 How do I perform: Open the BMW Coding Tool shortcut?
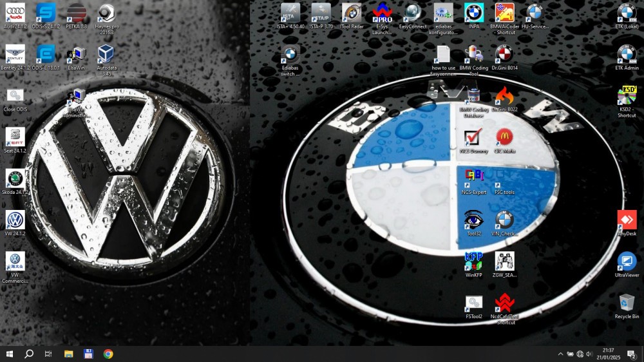point(474,60)
